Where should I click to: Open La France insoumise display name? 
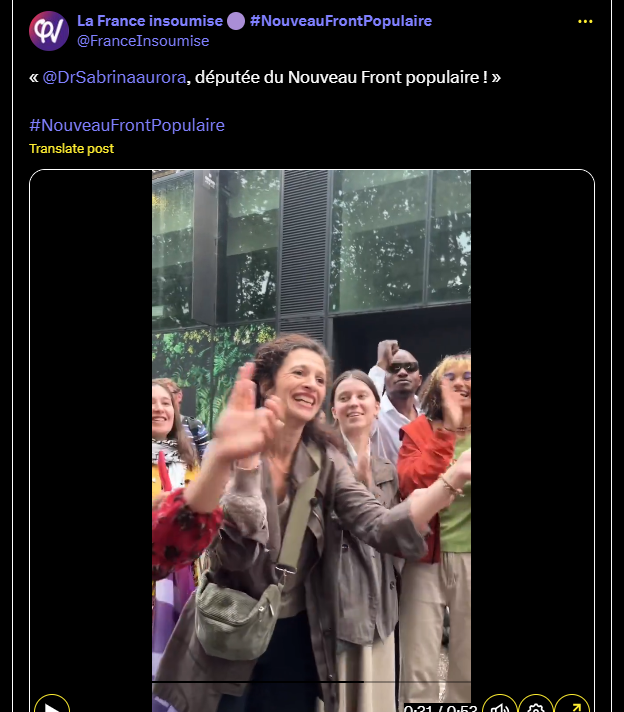pos(150,21)
